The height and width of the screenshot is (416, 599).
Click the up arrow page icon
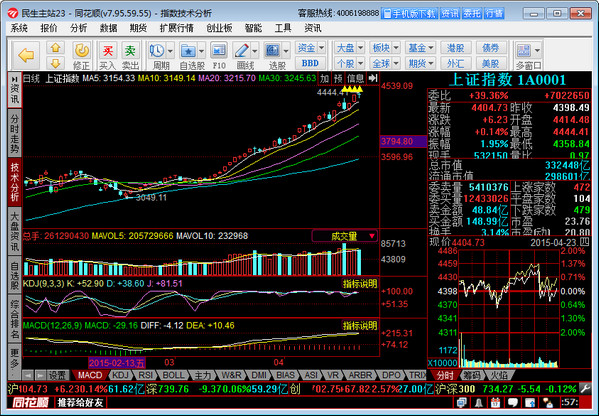55,48
